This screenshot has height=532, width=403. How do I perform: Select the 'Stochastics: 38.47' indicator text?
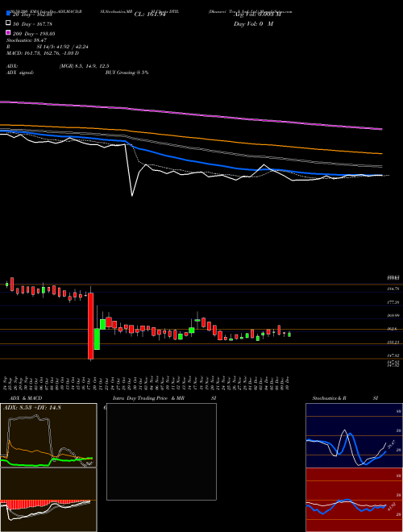(27, 40)
